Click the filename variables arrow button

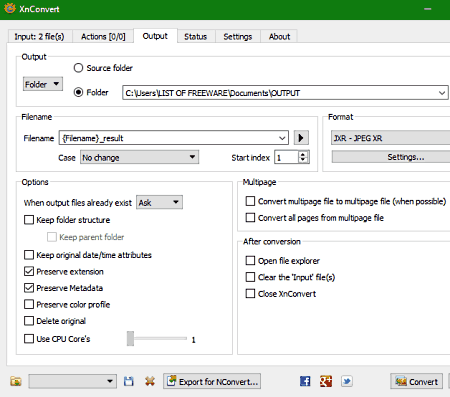pyautogui.click(x=301, y=138)
